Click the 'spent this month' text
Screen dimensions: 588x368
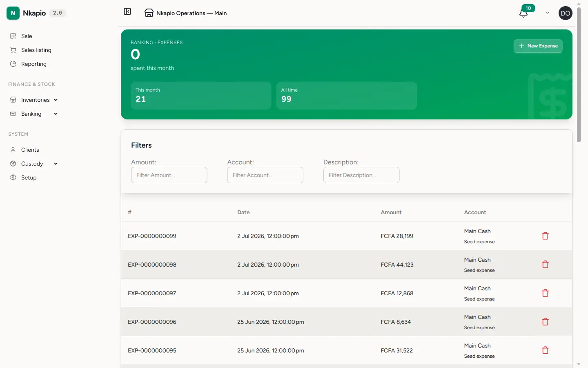click(x=152, y=68)
